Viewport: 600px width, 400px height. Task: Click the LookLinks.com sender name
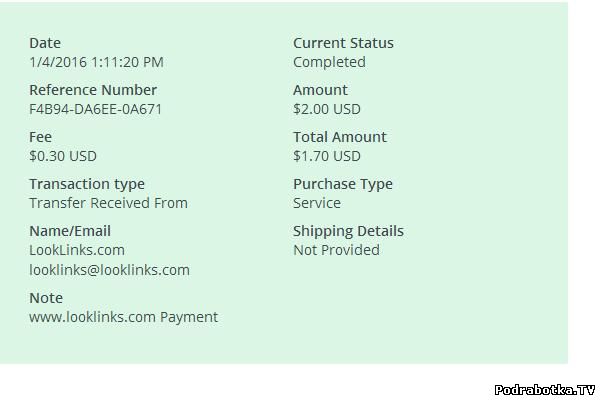(x=77, y=250)
